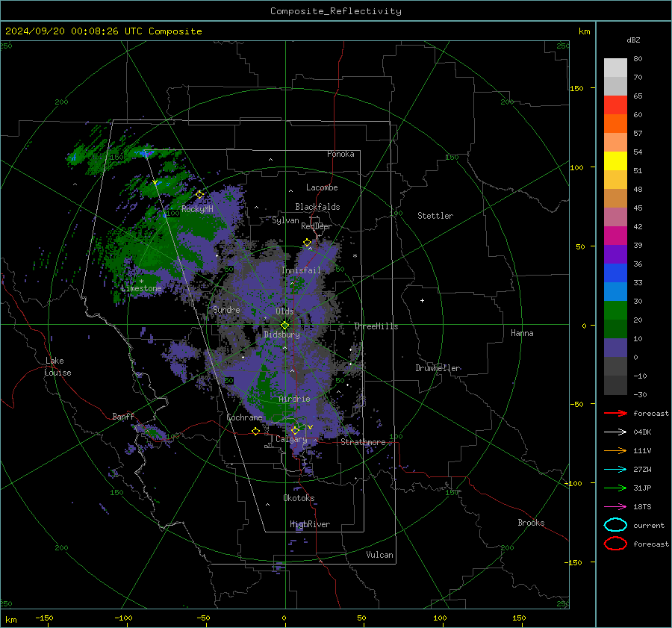Viewport: 672px width, 628px height.
Task: Click the yellow diamond marker near RockyMH
Action: click(199, 195)
